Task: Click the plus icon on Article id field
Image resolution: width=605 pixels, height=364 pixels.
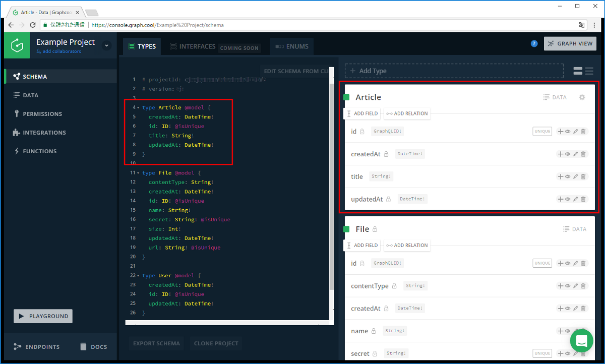Action: [560, 132]
